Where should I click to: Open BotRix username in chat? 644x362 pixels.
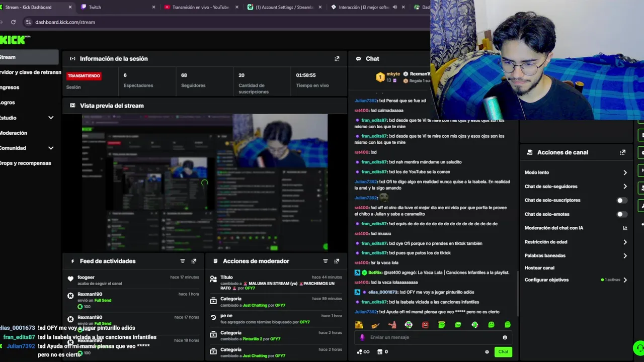click(x=375, y=273)
